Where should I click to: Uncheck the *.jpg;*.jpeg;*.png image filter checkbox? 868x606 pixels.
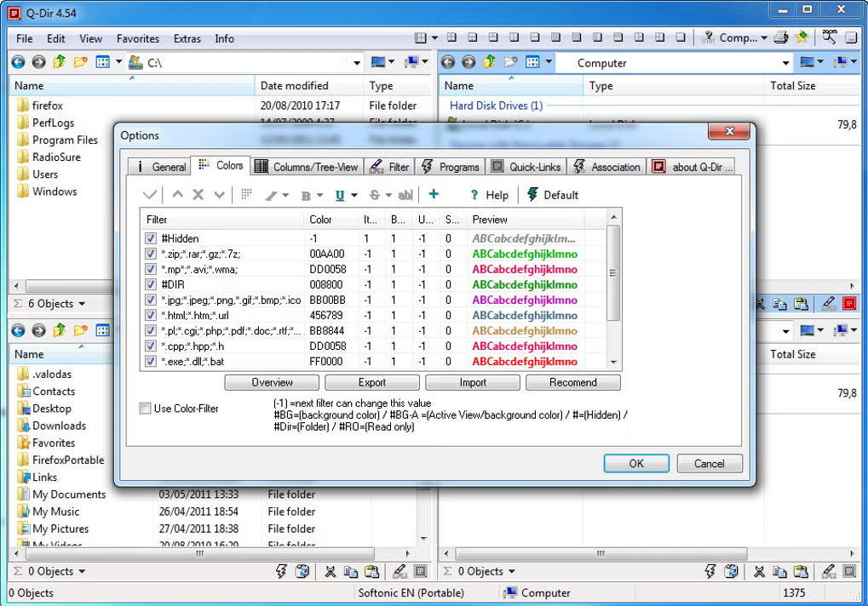151,300
